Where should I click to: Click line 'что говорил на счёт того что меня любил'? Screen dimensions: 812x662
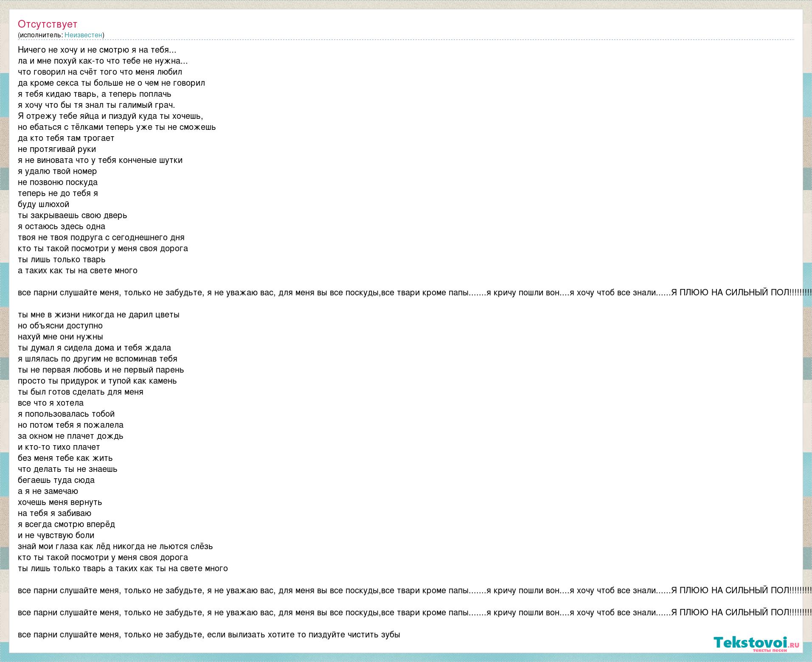click(x=100, y=72)
